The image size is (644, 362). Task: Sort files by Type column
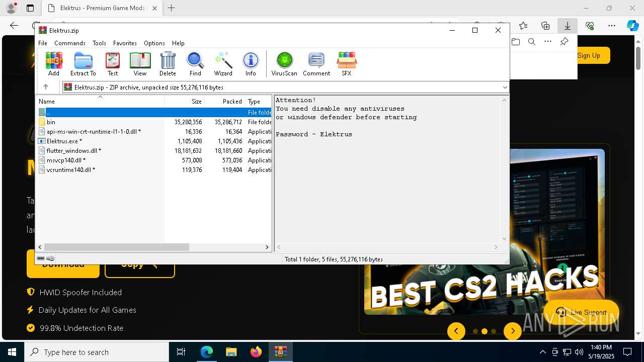(x=258, y=101)
